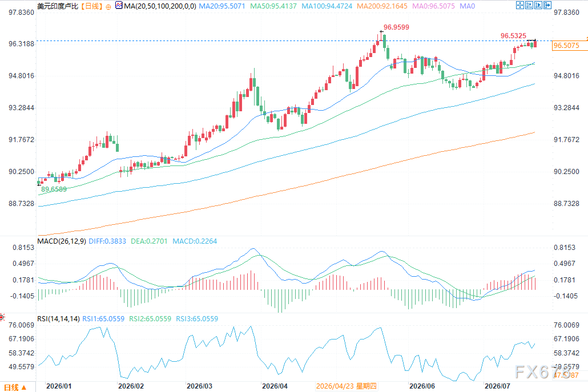The height and width of the screenshot is (392, 588).
Task: Click the 2026/07 date on time axis
Action: point(497,386)
